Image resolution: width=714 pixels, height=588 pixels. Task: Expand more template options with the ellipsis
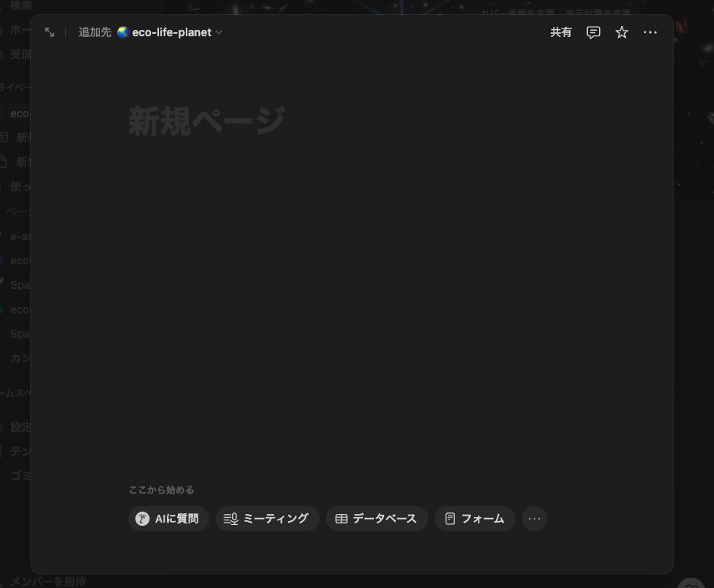(x=535, y=519)
